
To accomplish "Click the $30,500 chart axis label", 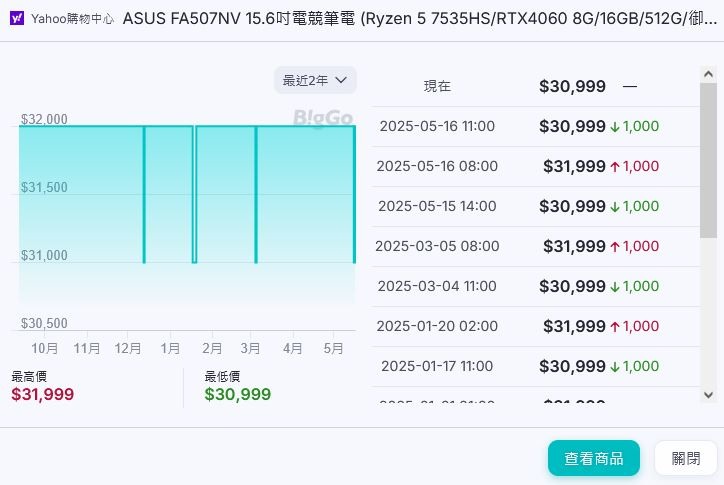I will coord(44,323).
